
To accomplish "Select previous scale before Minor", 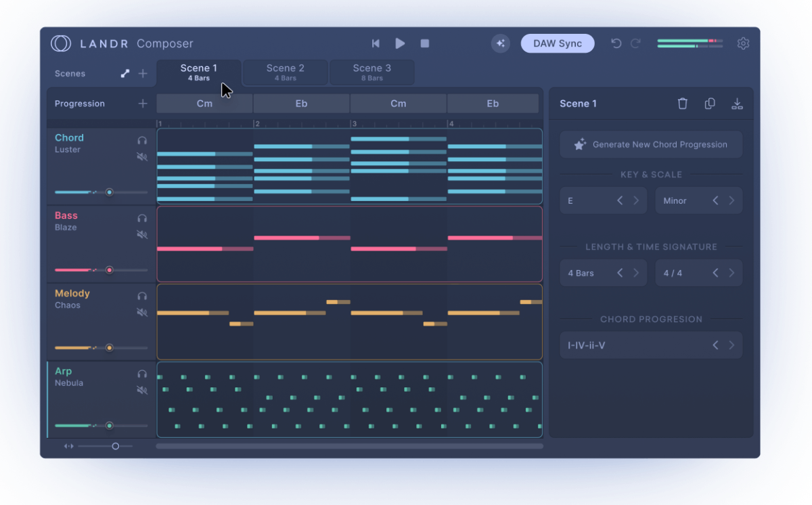I will coord(715,200).
